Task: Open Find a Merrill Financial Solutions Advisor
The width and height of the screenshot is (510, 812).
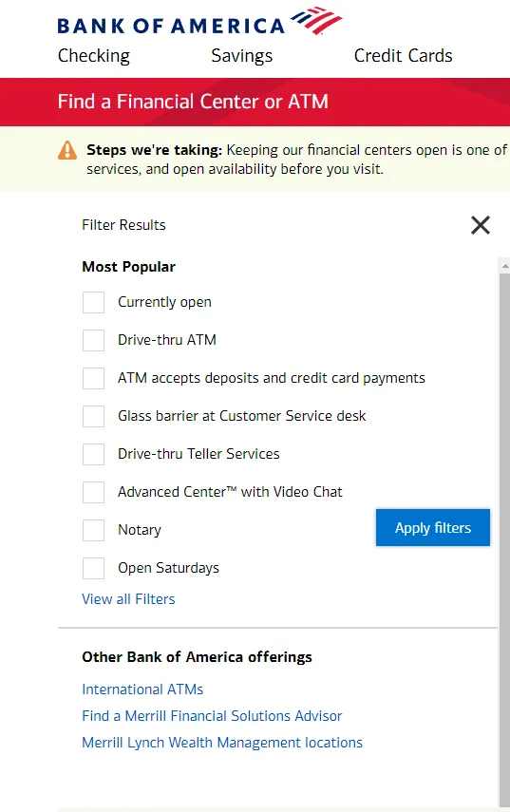Action: [212, 716]
